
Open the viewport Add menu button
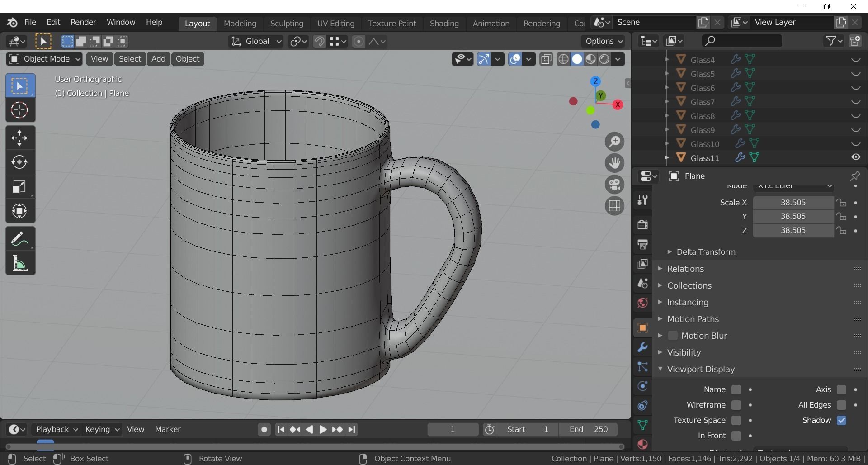tap(158, 59)
